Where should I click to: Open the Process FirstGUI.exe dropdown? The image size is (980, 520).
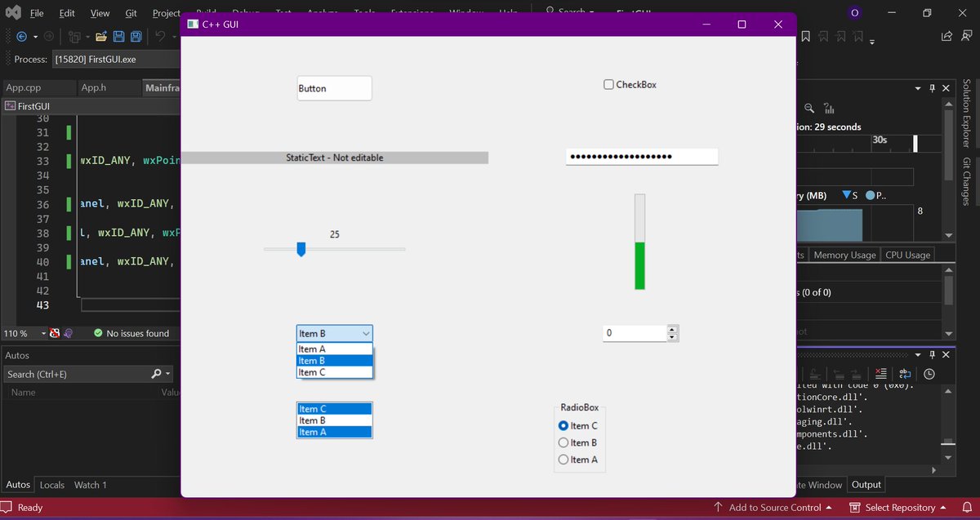[x=117, y=59]
